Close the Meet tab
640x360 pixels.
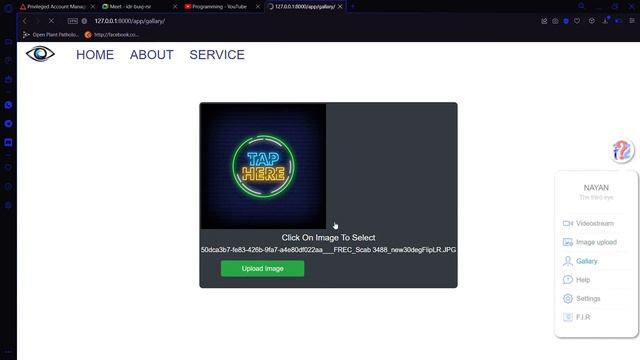pos(175,7)
